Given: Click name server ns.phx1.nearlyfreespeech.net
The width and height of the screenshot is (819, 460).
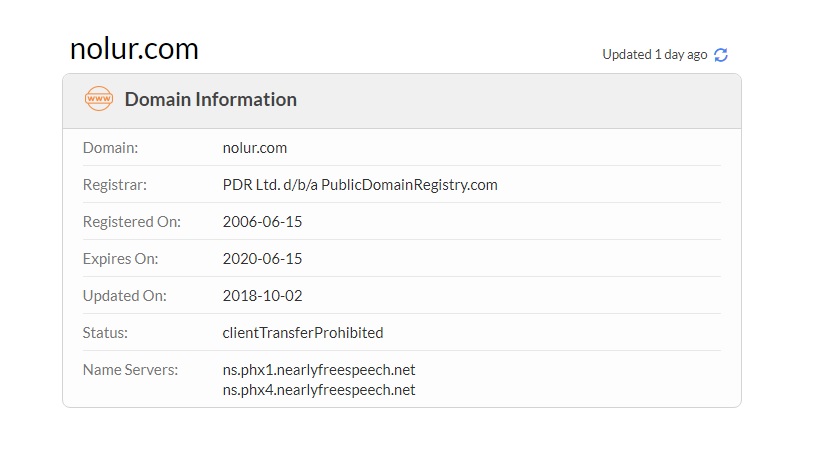Looking at the screenshot, I should tap(319, 370).
